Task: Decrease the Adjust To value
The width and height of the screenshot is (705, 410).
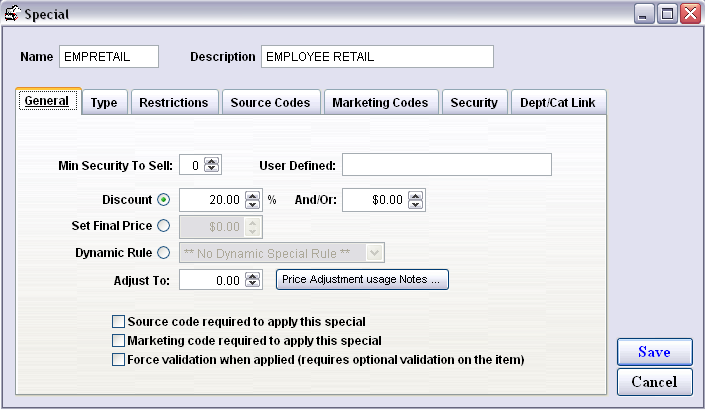Action: click(253, 283)
